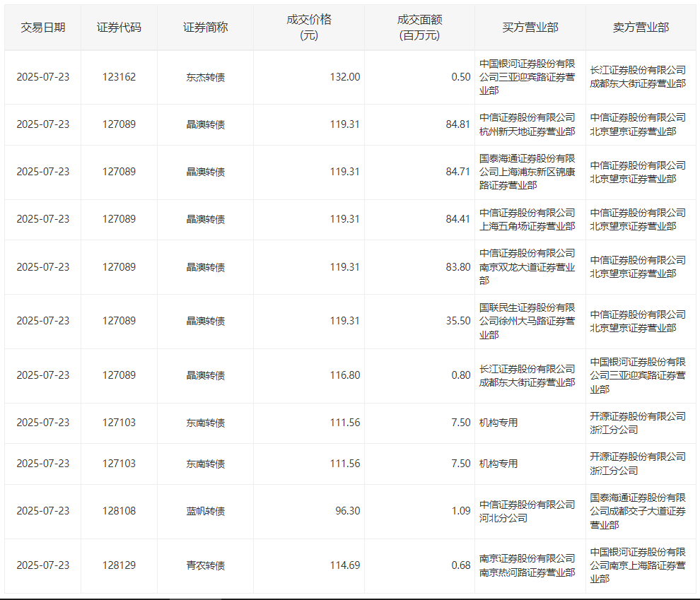
Task: Click date 2025-07-23 in the 东杰转债 row
Action: point(43,77)
